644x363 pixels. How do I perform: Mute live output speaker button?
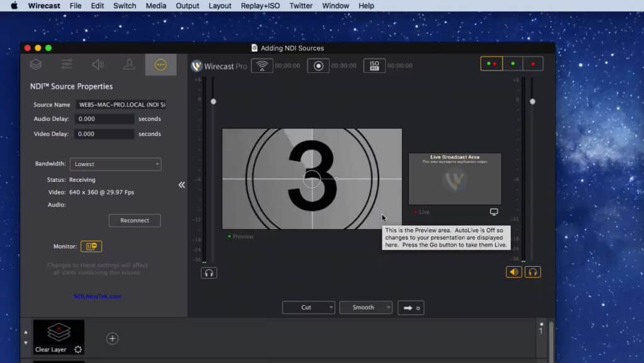[x=514, y=272]
